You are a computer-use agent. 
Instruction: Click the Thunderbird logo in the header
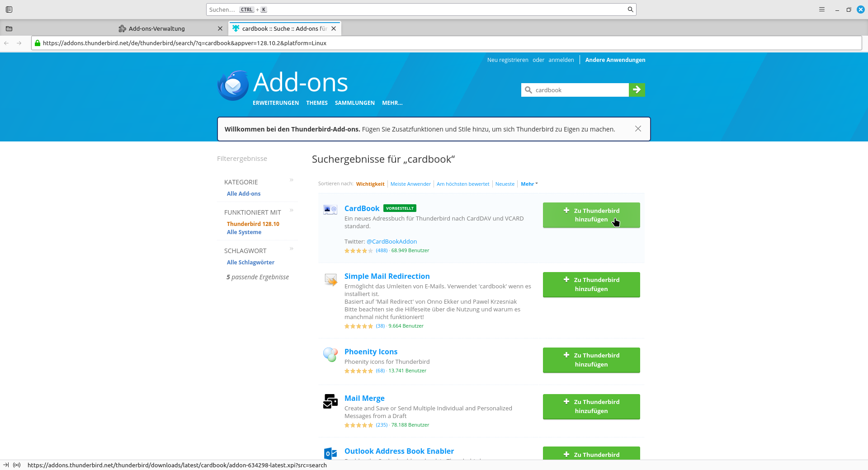point(233,85)
